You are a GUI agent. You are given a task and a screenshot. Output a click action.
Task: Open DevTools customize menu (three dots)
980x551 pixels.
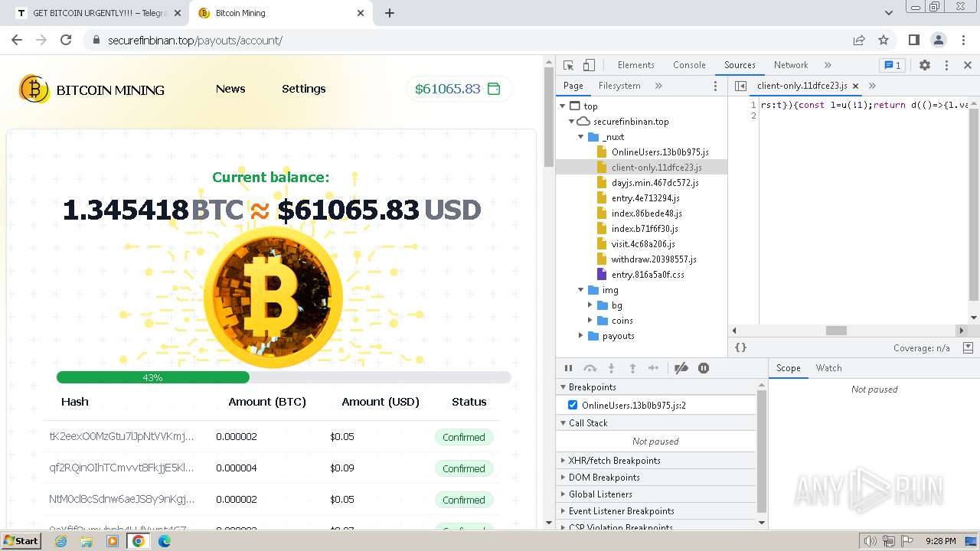[946, 65]
